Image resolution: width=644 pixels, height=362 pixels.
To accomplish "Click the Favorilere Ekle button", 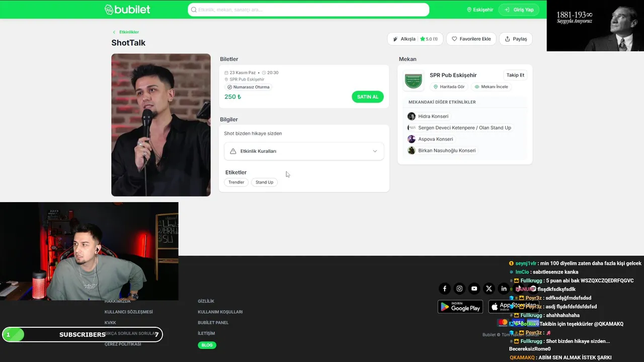I will click(x=471, y=39).
